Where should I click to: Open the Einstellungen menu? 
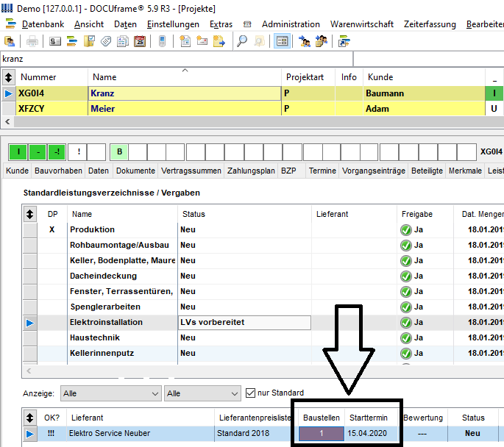[173, 24]
